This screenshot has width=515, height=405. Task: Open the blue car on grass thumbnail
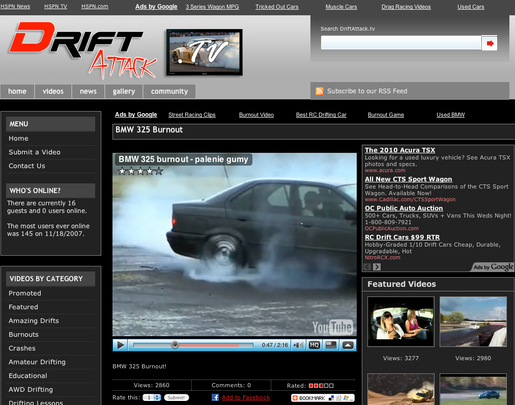point(473,389)
